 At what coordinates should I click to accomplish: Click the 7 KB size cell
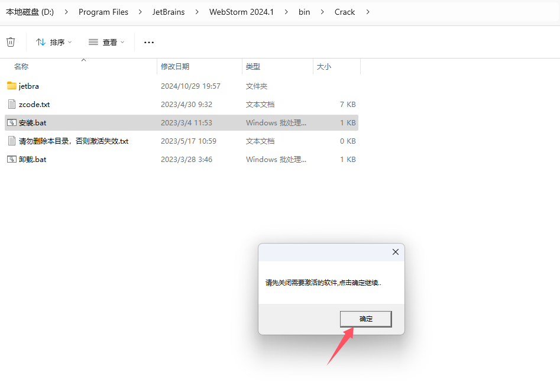348,105
